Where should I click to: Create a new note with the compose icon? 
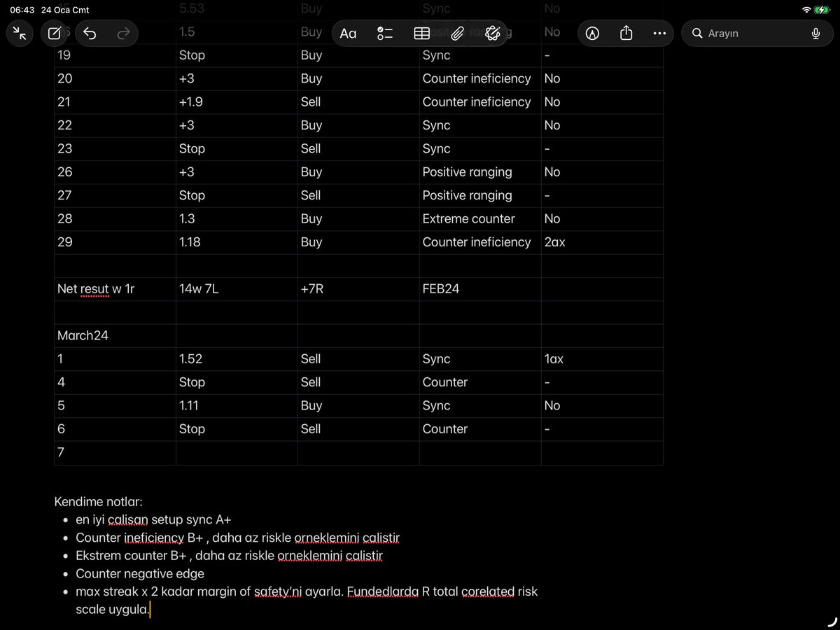pyautogui.click(x=54, y=33)
